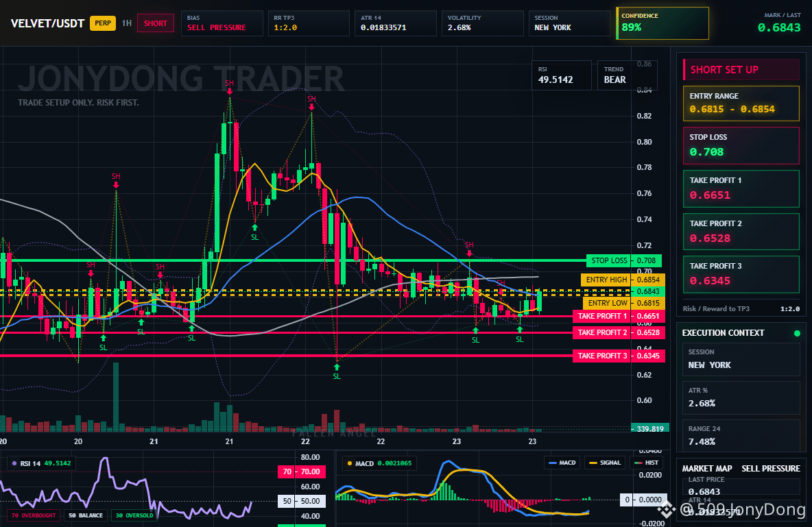Click the red 70.00 RSI level tag
The image size is (812, 527).
coord(301,471)
